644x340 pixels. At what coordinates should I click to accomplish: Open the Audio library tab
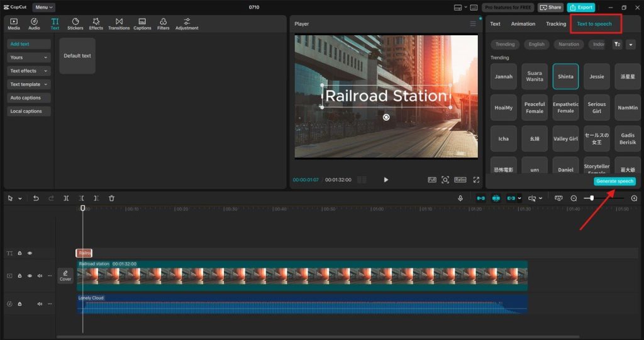tap(34, 24)
